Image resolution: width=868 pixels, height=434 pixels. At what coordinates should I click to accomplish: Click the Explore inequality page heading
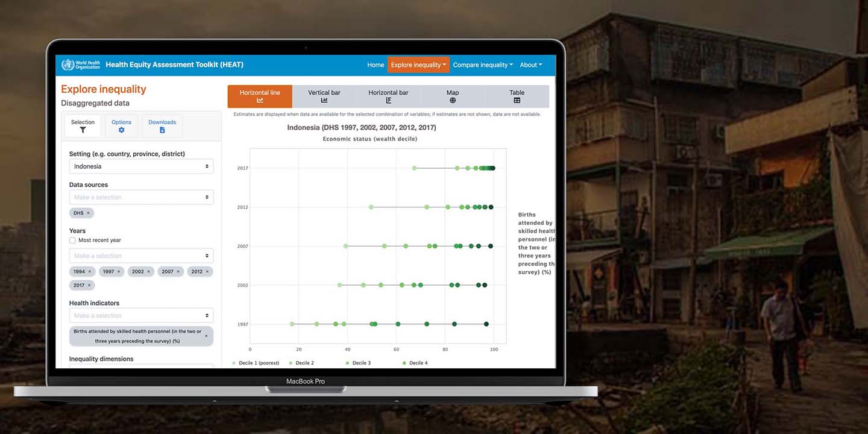click(104, 89)
